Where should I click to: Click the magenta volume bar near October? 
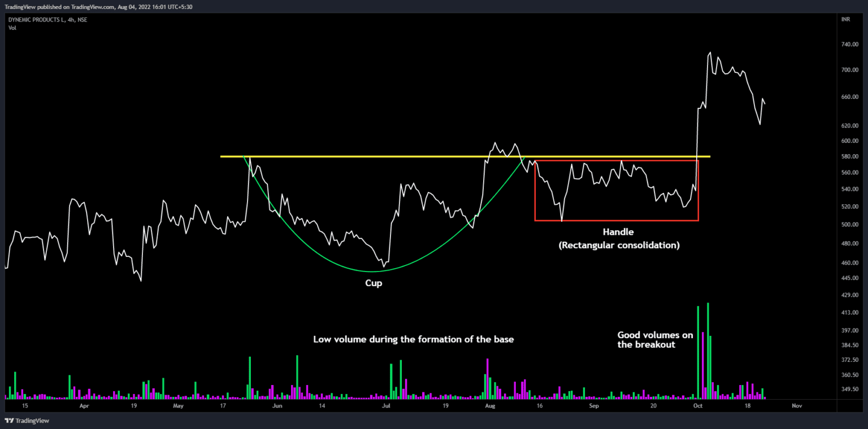[703, 367]
